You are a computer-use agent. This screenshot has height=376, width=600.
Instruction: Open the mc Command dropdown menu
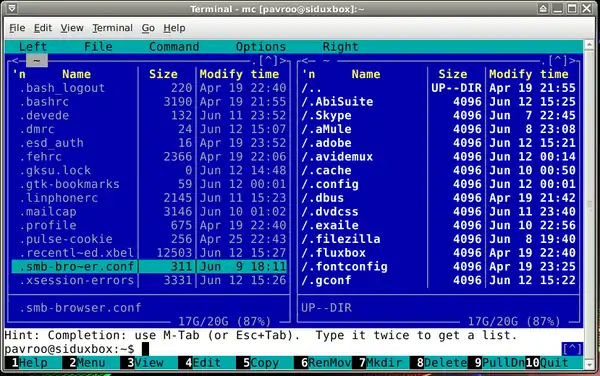tap(174, 47)
